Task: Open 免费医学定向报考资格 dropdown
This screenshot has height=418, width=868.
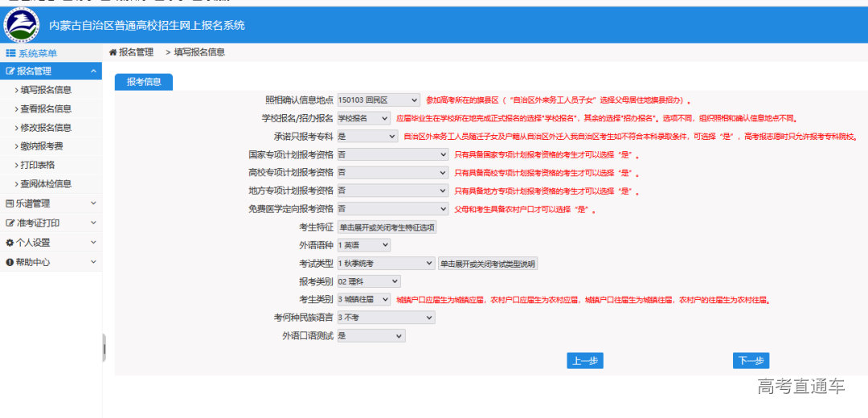Action: click(x=392, y=209)
